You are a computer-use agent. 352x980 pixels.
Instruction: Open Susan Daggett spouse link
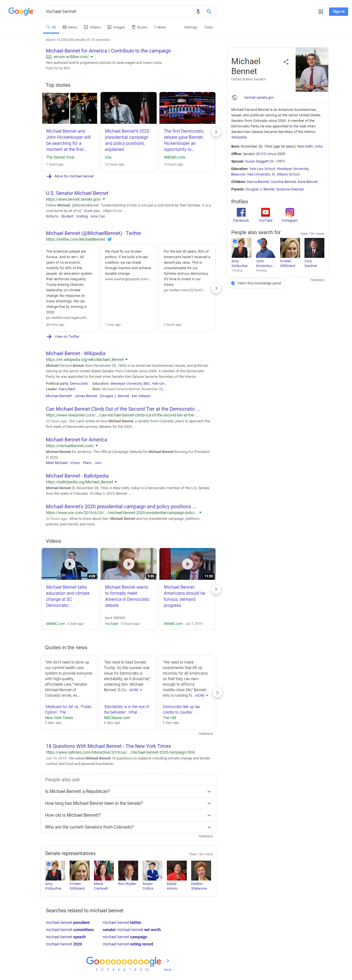[257, 161]
